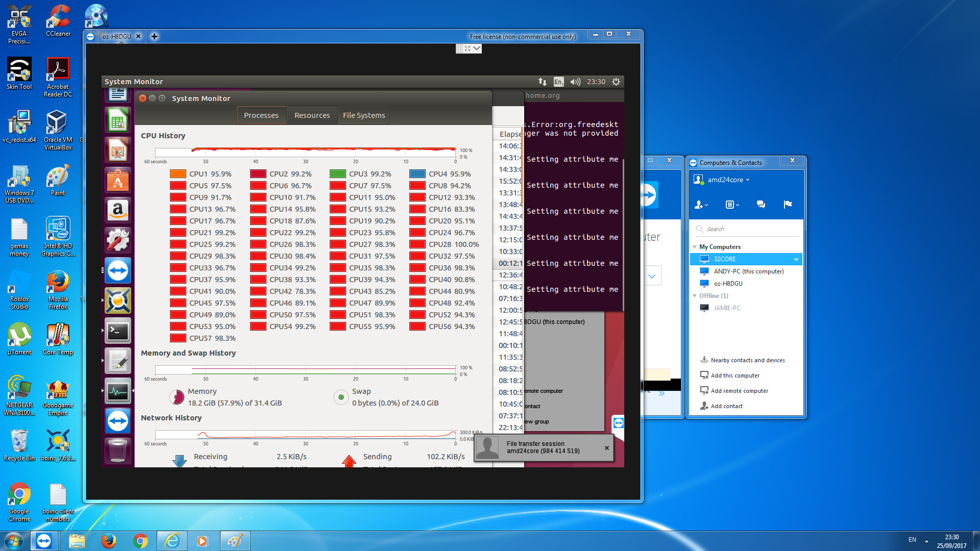Change the Swap color indicator

click(341, 397)
